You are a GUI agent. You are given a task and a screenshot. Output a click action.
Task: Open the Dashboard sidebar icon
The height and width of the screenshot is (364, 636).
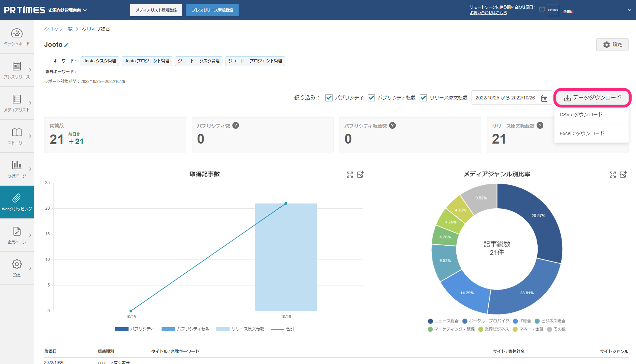pos(17,37)
